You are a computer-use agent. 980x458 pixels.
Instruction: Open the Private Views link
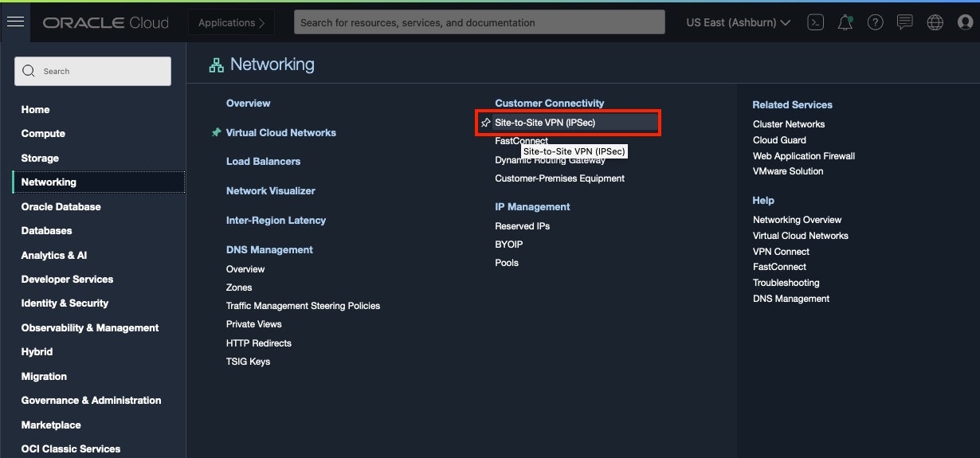click(254, 324)
